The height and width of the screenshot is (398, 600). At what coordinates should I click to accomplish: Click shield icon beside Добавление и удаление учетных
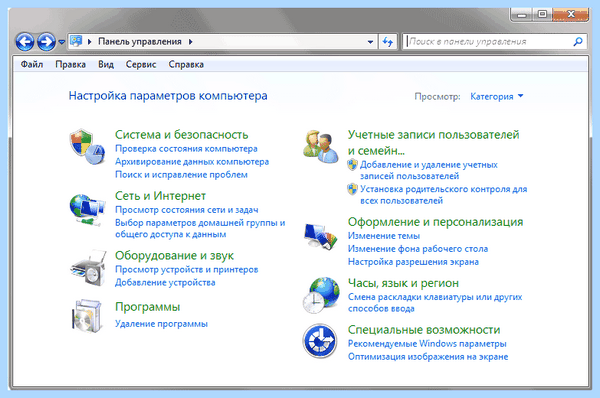coord(352,165)
